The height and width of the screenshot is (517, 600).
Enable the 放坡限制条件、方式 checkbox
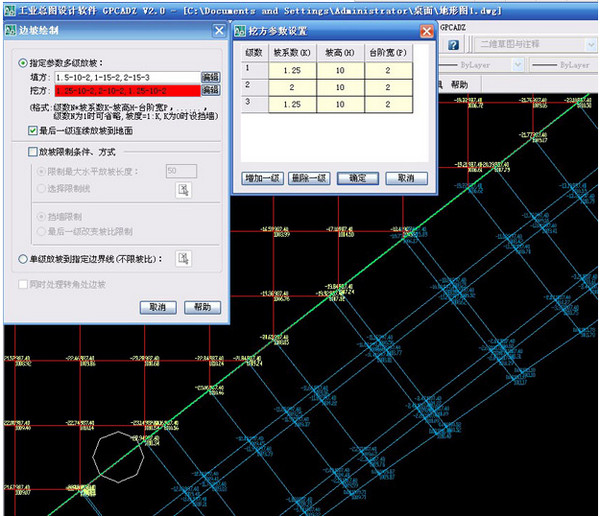(x=34, y=152)
